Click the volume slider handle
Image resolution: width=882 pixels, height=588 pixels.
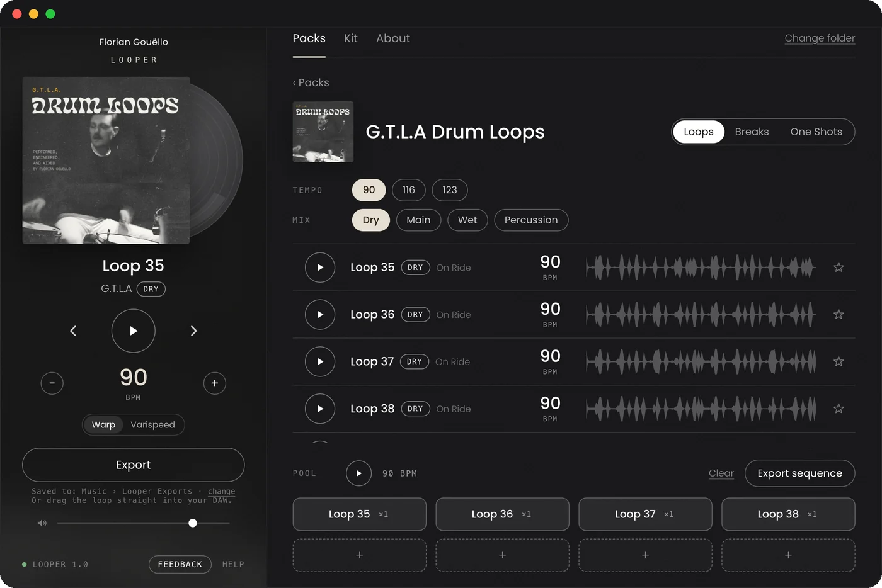pyautogui.click(x=193, y=523)
